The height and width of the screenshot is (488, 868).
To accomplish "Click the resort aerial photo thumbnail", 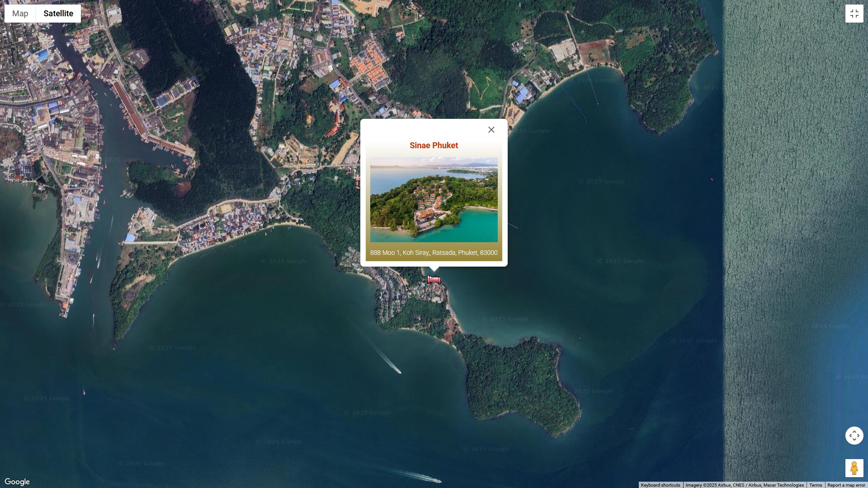I will 434,199.
